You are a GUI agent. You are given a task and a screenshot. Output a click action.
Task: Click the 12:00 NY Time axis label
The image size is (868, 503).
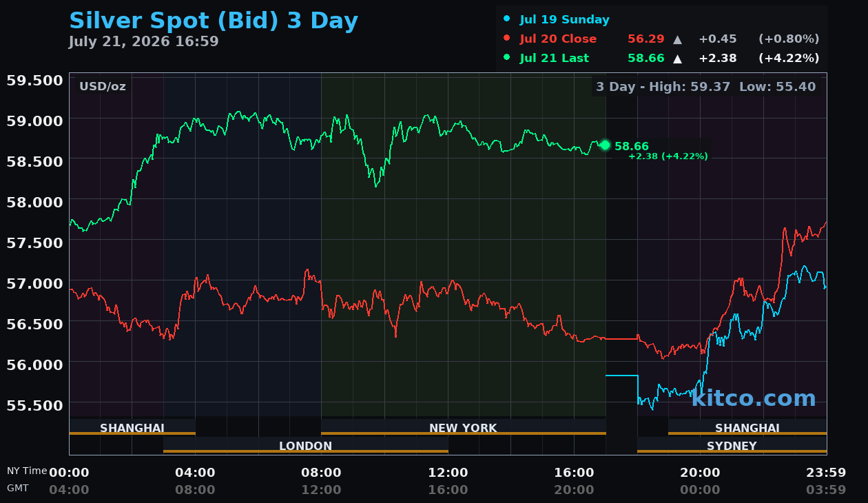(448, 473)
